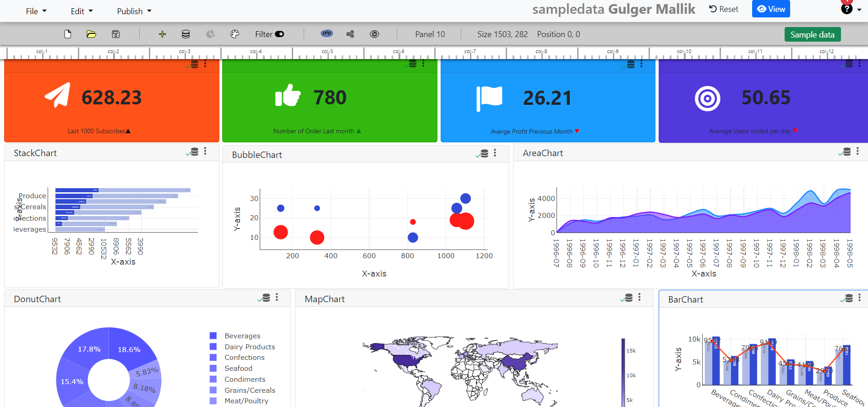Click the new file icon
This screenshot has height=407, width=868.
point(68,34)
